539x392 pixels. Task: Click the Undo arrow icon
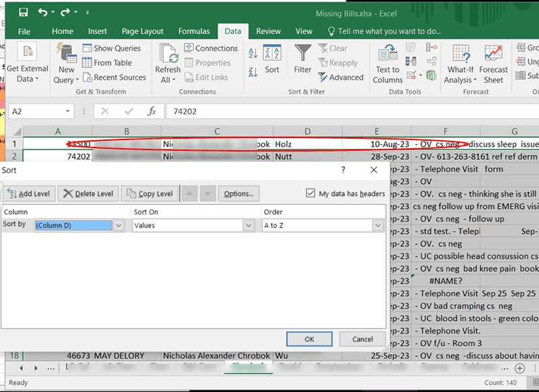click(44, 13)
